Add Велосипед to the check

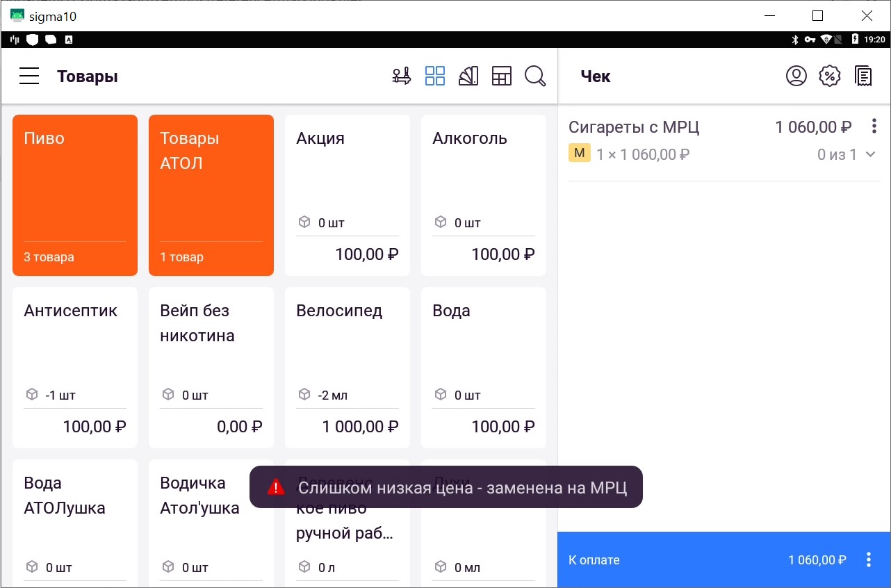tap(348, 368)
